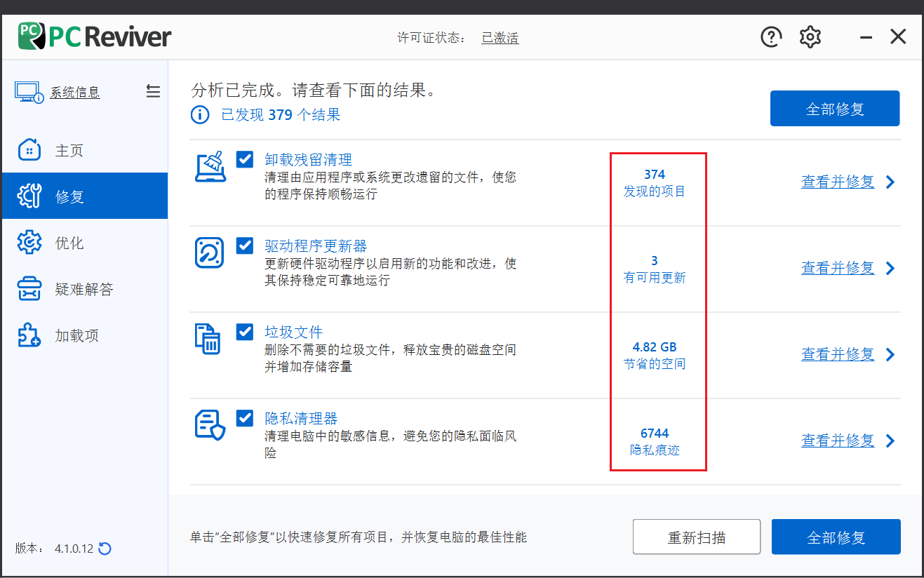
Task: Toggle the 隐私清理器 checkbox
Action: [245, 418]
